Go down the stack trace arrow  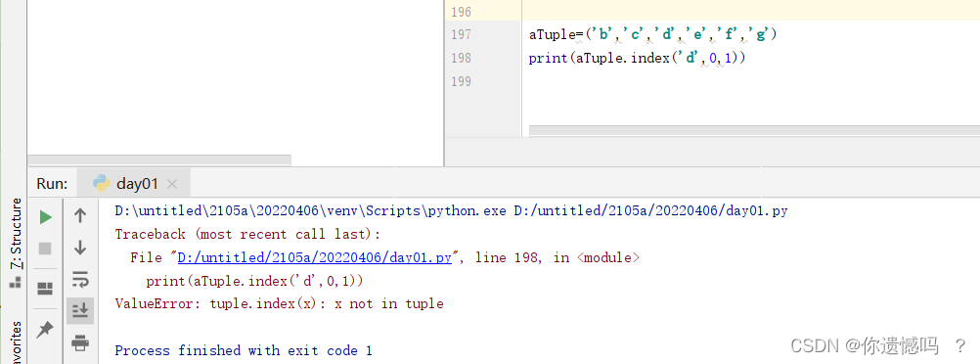[80, 248]
